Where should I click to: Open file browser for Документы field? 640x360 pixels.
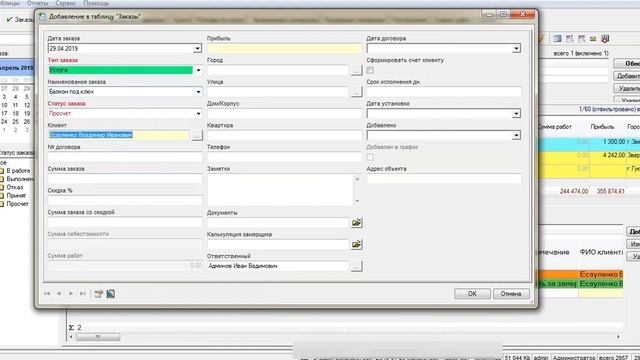tap(356, 222)
